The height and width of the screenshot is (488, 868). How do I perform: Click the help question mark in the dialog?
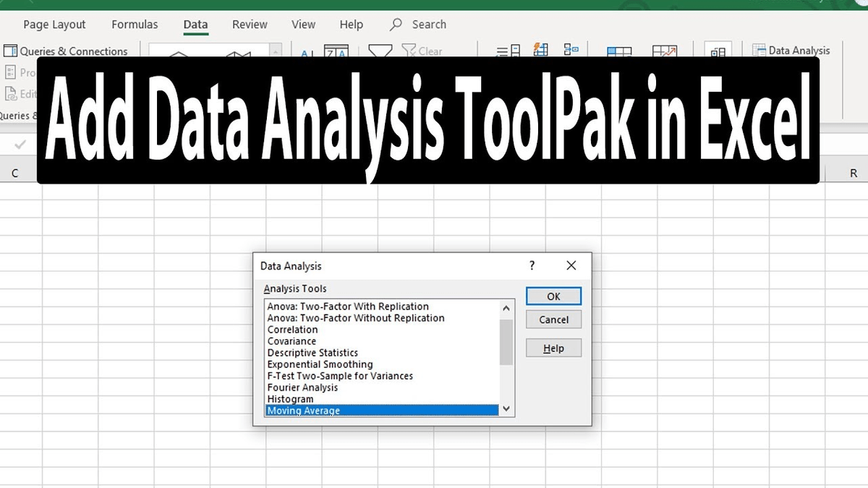point(532,266)
